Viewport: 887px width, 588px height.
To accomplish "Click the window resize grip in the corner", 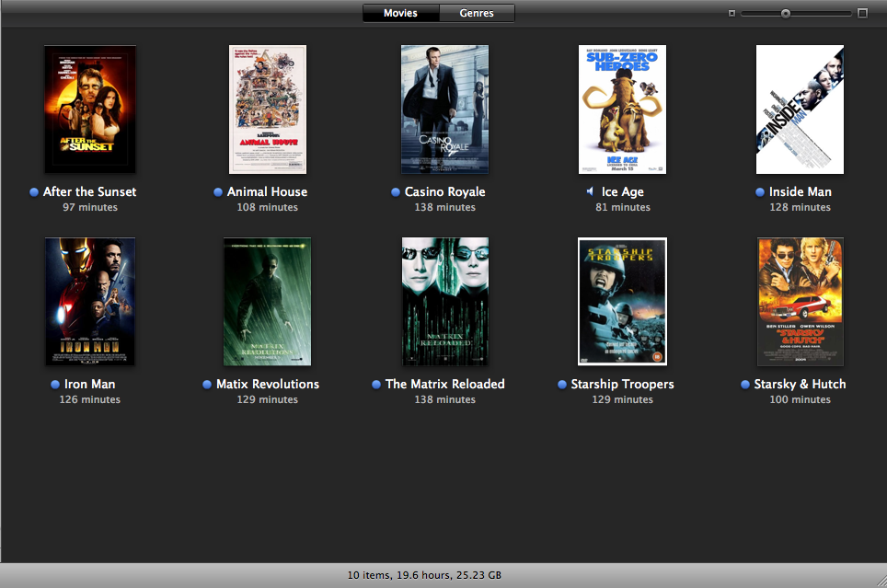I will pos(881,582).
